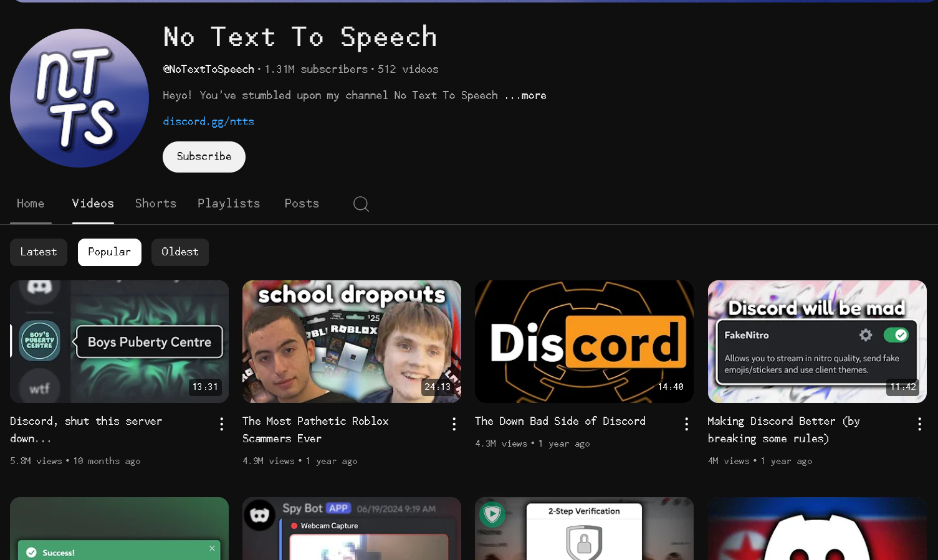Open 'Discord, shut this server down...' title
The image size is (938, 560).
[86, 430]
